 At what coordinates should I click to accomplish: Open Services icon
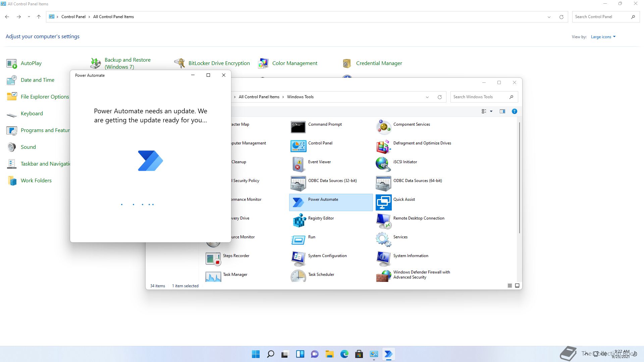[383, 240]
